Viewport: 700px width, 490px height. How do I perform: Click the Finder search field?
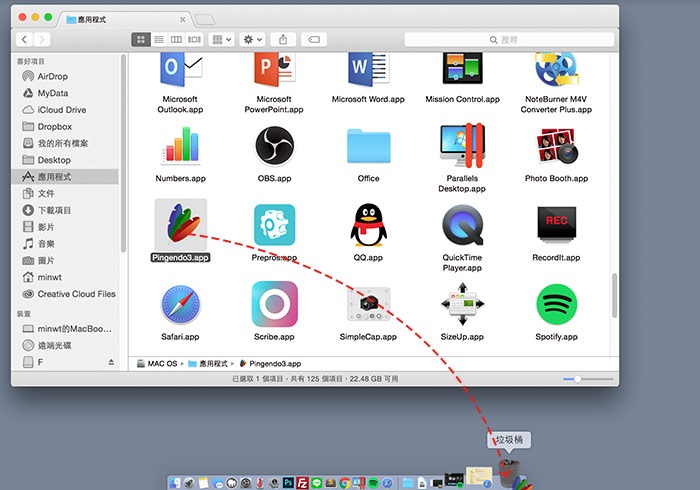(509, 40)
